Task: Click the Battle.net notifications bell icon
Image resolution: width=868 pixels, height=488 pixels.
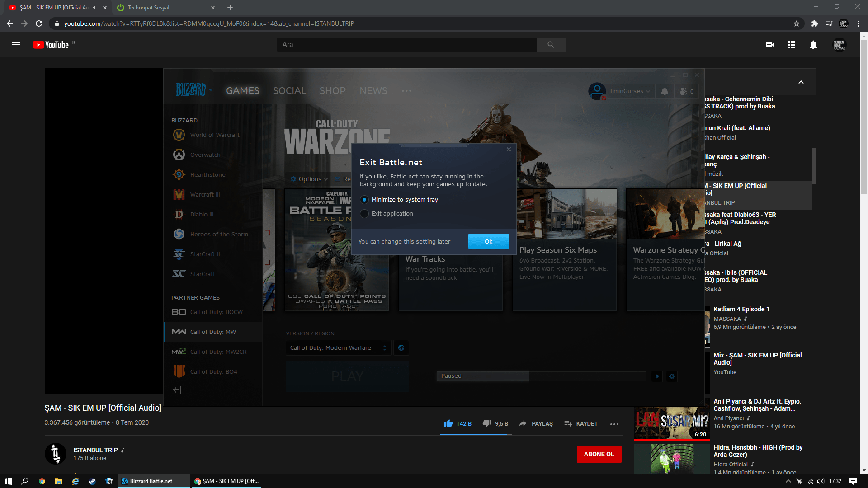Action: pos(665,91)
